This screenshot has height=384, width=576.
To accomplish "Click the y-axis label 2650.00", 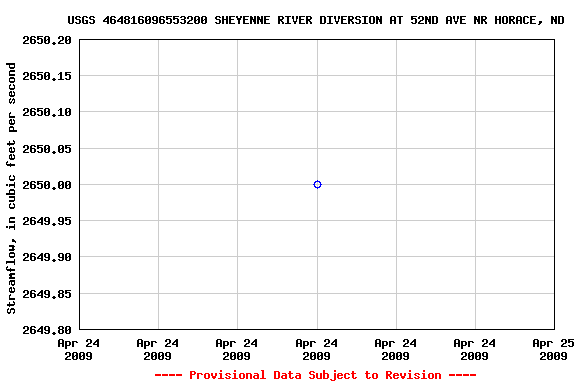I will pos(47,185).
